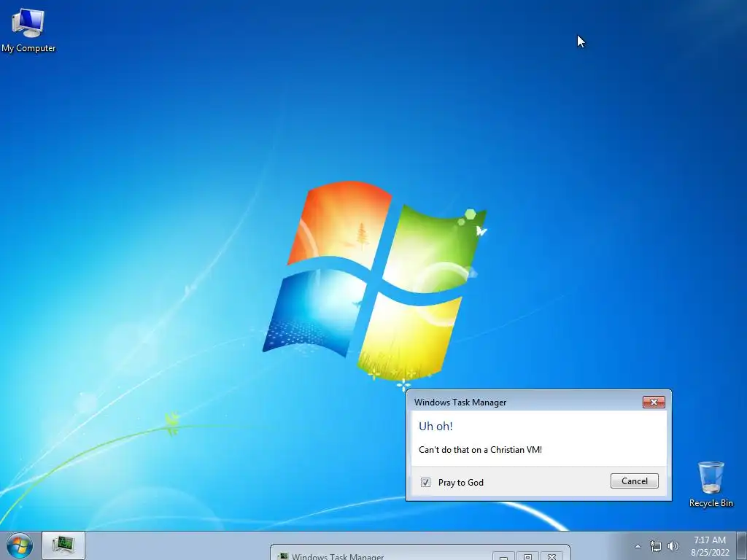Open the clock showing 7:17 AM

click(x=710, y=540)
